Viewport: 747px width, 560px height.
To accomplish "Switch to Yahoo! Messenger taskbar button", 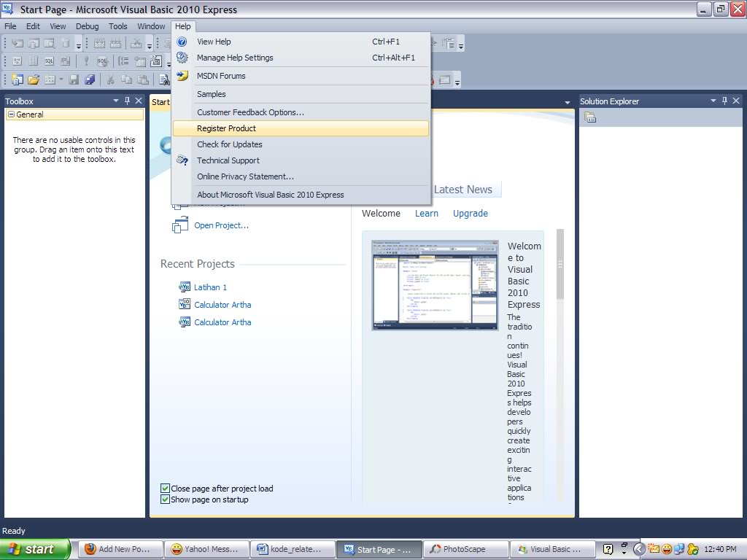I will pyautogui.click(x=206, y=549).
